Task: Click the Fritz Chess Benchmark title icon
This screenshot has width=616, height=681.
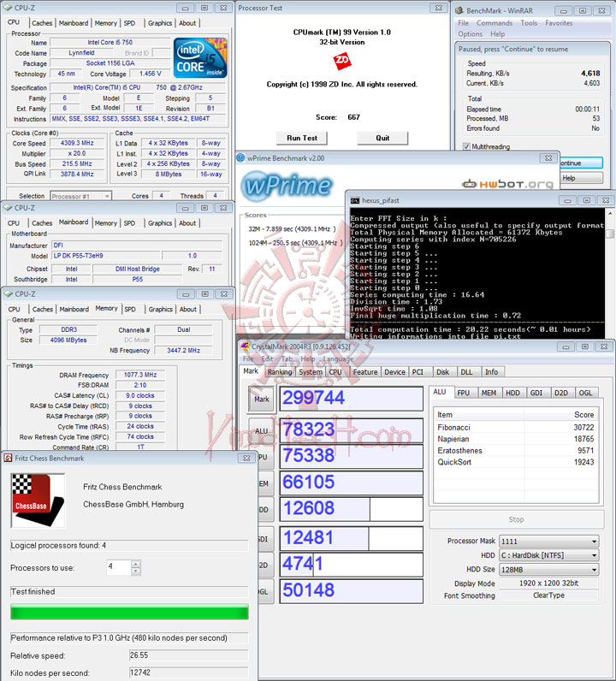Action: point(8,459)
